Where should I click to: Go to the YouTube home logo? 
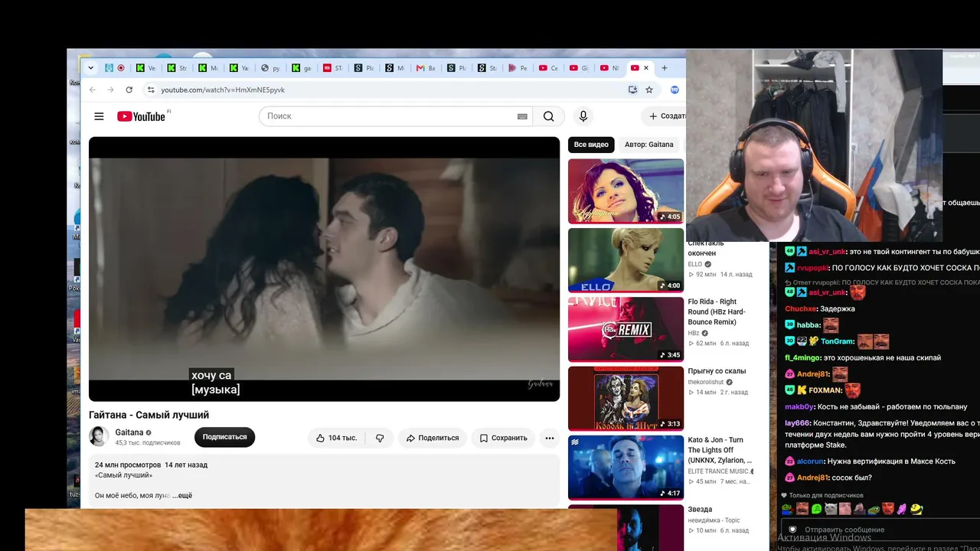141,116
